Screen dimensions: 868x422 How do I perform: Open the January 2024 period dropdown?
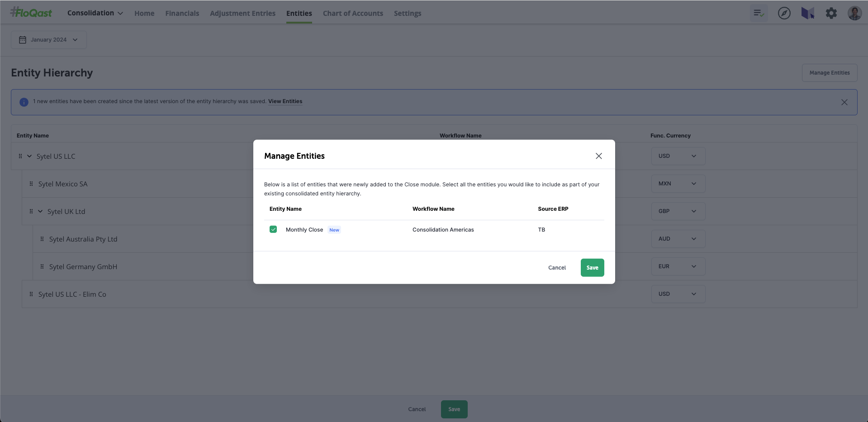click(x=49, y=40)
